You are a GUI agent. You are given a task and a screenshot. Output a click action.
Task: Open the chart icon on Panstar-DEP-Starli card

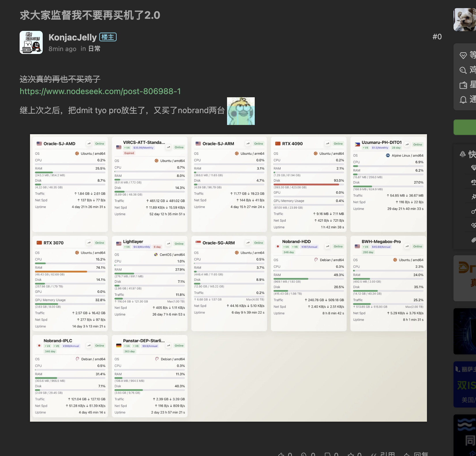pyautogui.click(x=168, y=346)
